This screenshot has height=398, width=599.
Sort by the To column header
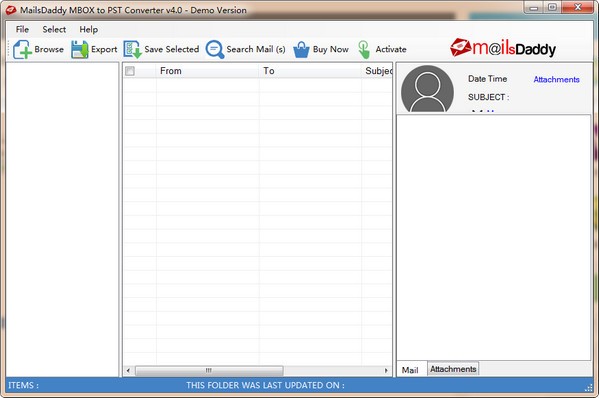[x=310, y=71]
